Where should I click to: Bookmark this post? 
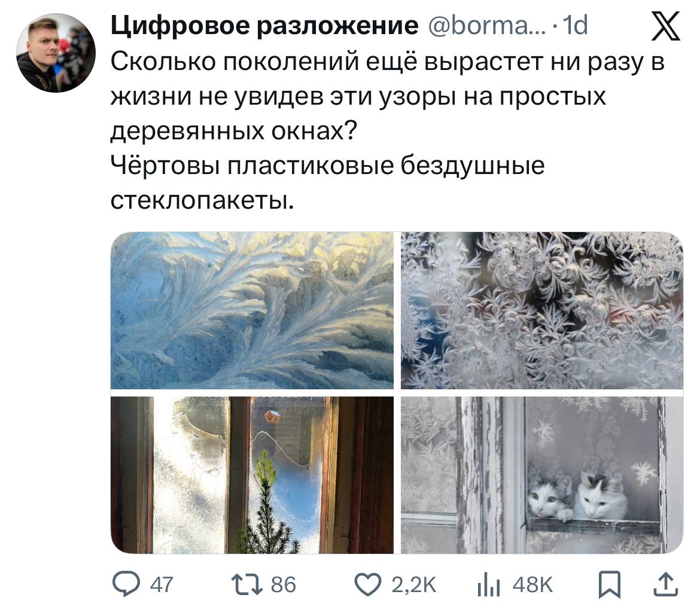click(x=610, y=584)
